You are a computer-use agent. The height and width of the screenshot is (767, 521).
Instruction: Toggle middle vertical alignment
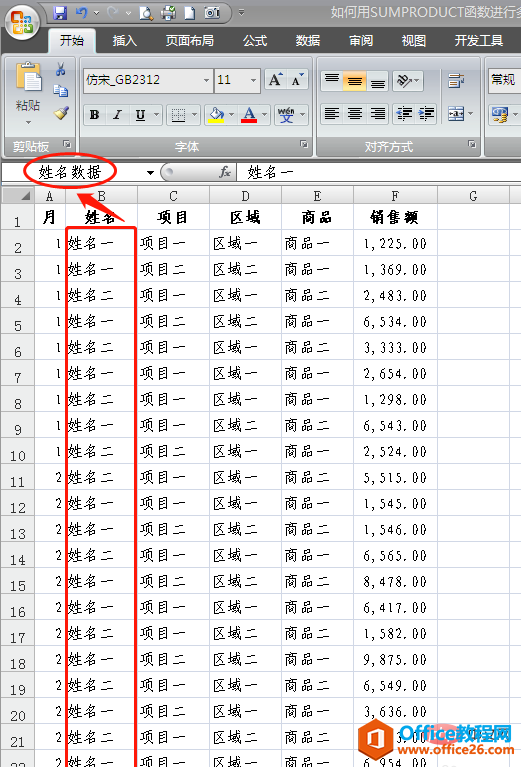(355, 81)
